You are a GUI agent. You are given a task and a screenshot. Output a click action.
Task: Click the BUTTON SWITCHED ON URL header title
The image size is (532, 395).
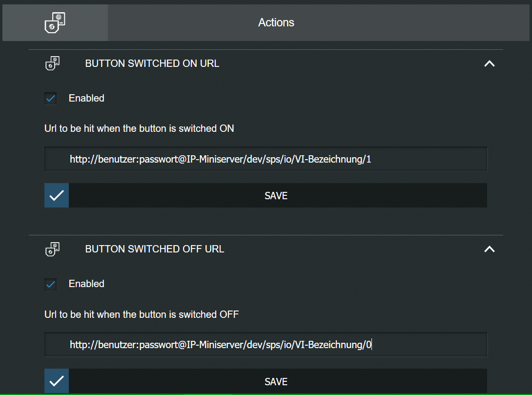pyautogui.click(x=152, y=63)
